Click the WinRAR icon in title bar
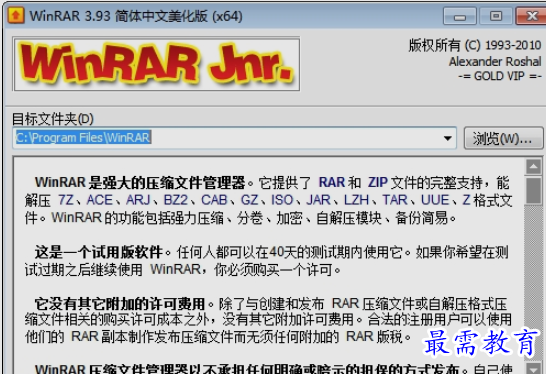Viewport: 546px width, 374px height. click(x=16, y=15)
